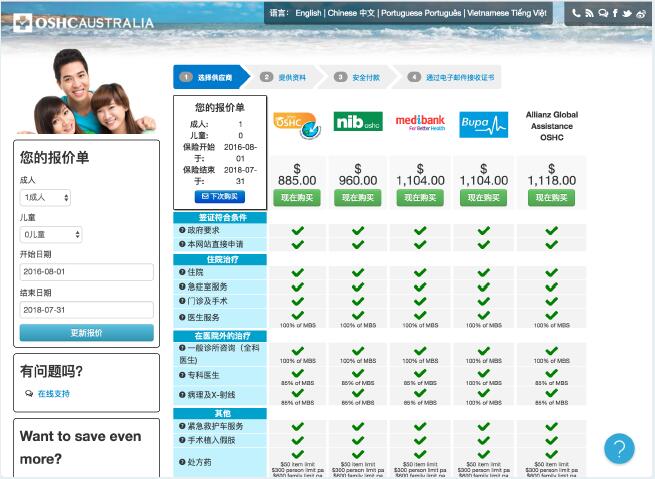Image resolution: width=655 pixels, height=479 pixels.
Task: Open the 在线支持 online support link
Action: 53,393
